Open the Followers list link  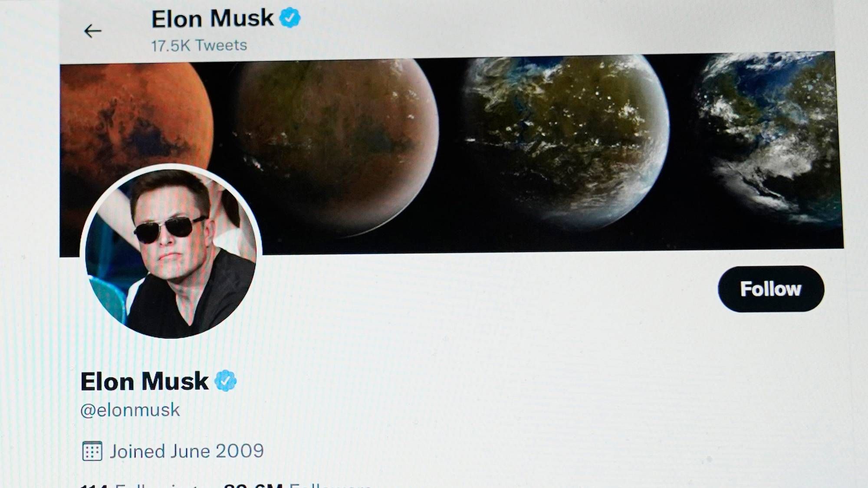297,485
